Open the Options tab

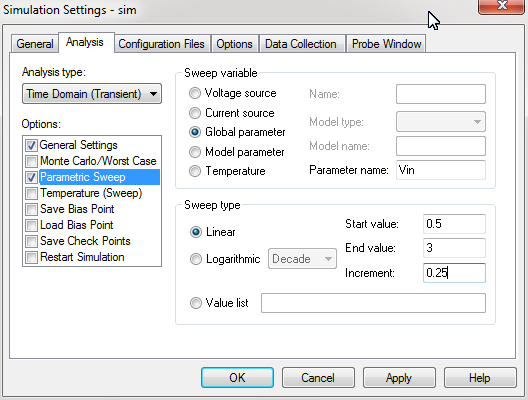pos(234,44)
